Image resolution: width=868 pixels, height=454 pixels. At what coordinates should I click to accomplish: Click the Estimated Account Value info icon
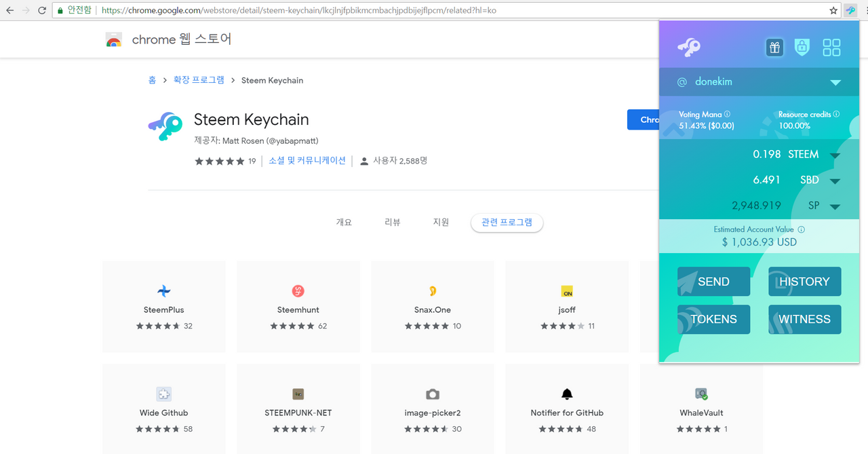point(802,229)
